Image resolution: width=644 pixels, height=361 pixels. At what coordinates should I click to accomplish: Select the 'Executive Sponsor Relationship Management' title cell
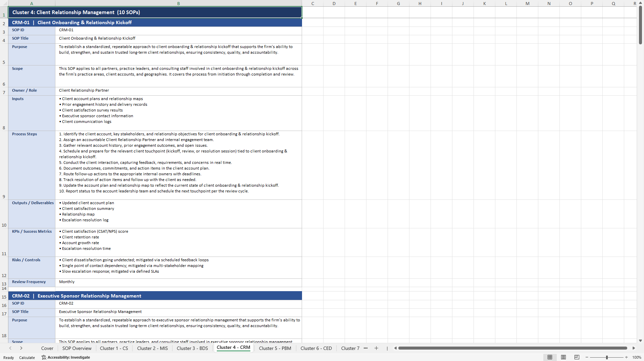coord(179,313)
